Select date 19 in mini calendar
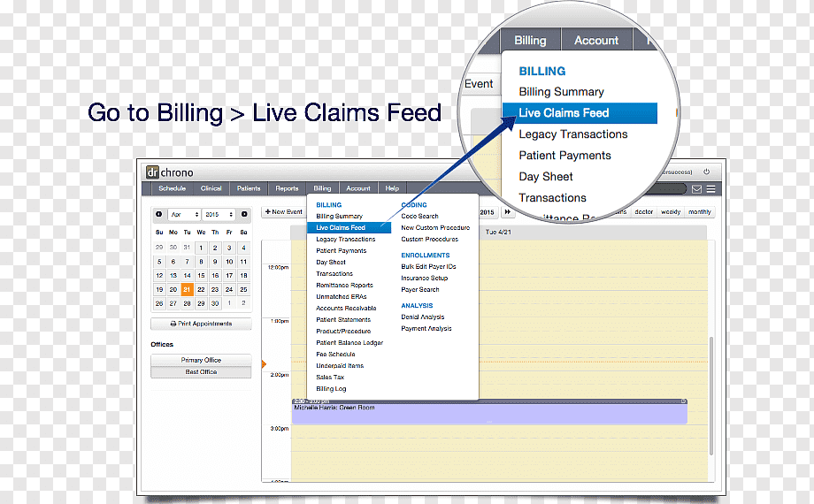Screen dimensions: 814x504 (159, 289)
